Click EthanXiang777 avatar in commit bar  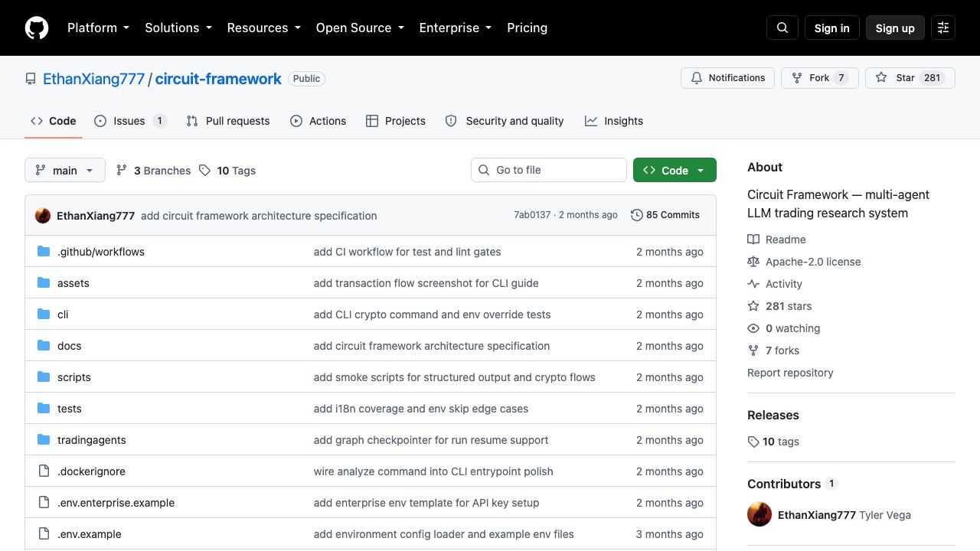[x=43, y=216]
